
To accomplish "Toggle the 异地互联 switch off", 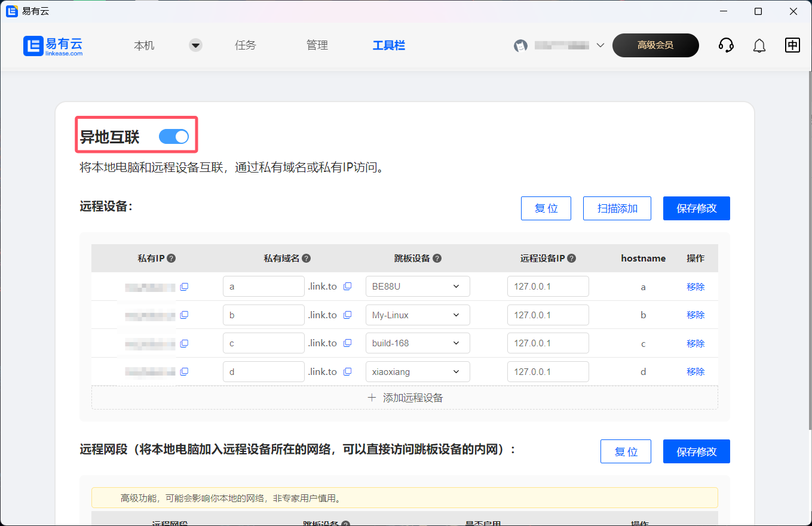I will [x=174, y=137].
